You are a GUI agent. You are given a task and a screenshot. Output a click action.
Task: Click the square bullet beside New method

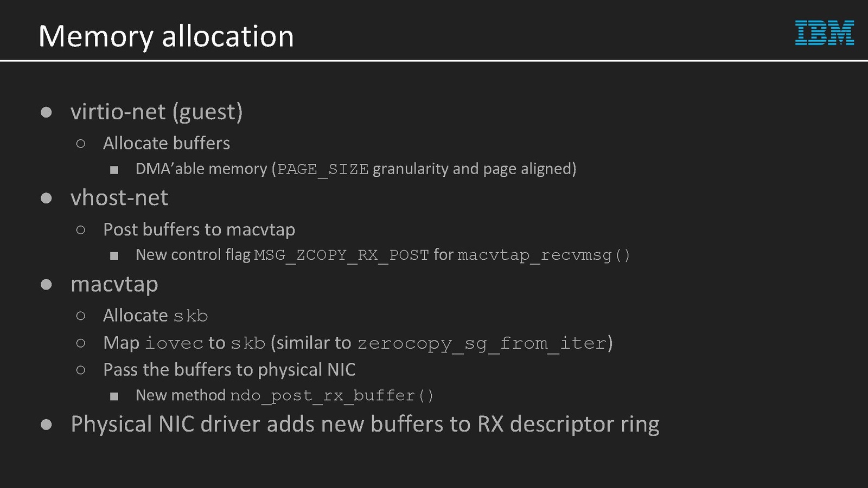tap(114, 396)
